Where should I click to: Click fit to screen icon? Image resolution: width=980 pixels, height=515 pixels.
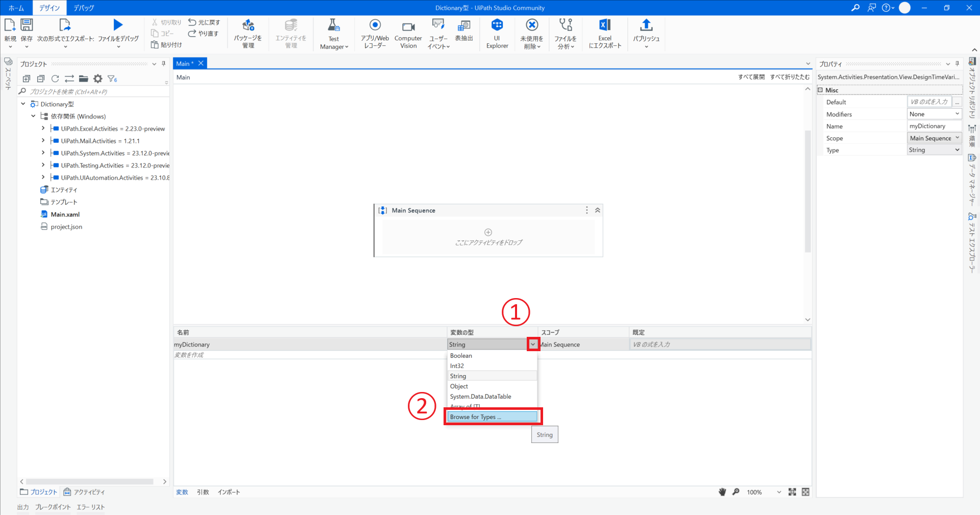(792, 492)
